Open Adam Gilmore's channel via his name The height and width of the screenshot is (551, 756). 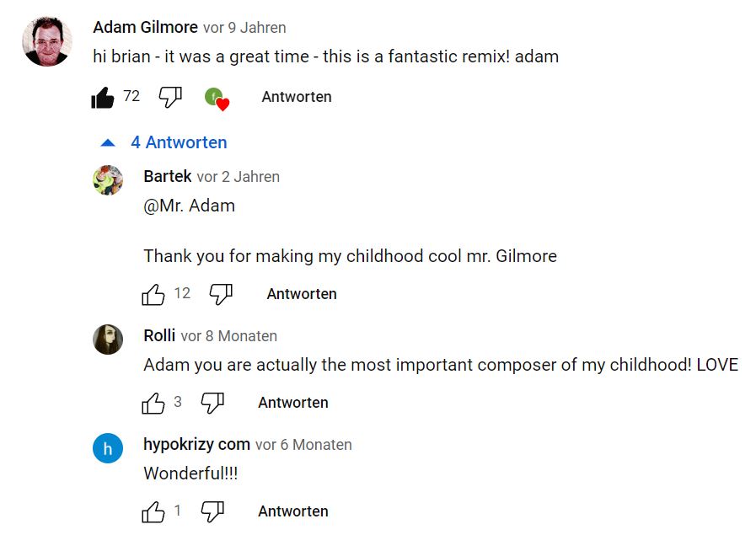145,28
